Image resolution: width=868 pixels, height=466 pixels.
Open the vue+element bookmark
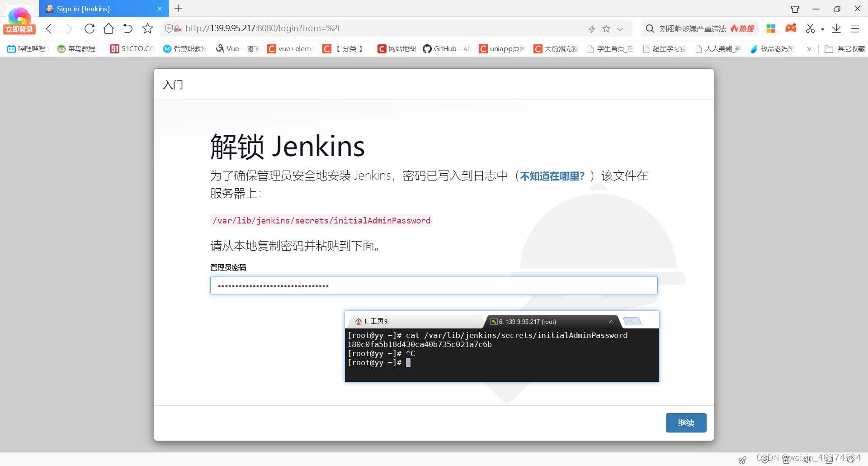(x=291, y=48)
